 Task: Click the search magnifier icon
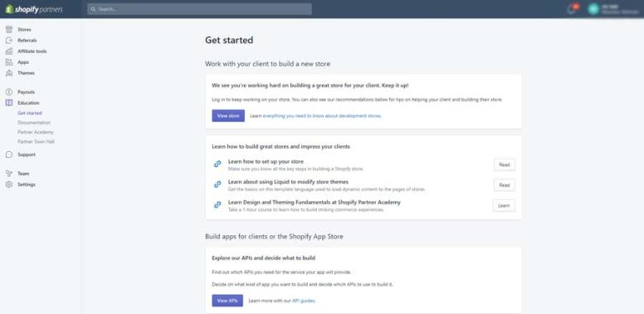[x=93, y=9]
